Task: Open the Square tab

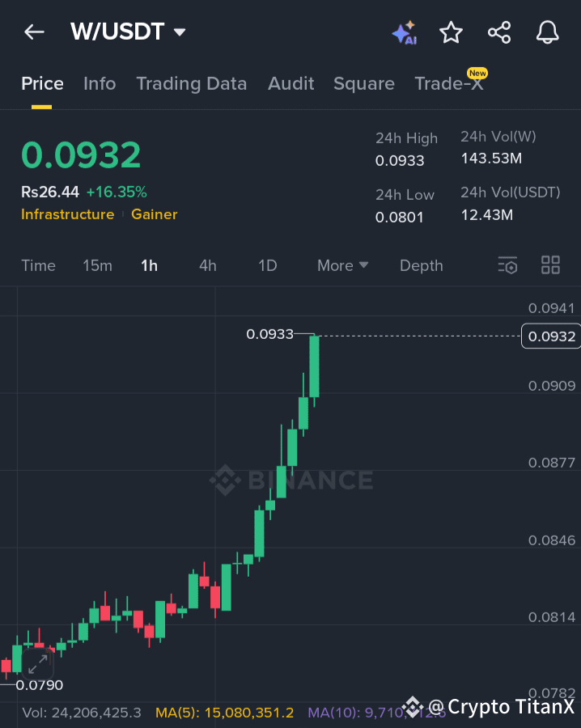Action: pos(364,84)
